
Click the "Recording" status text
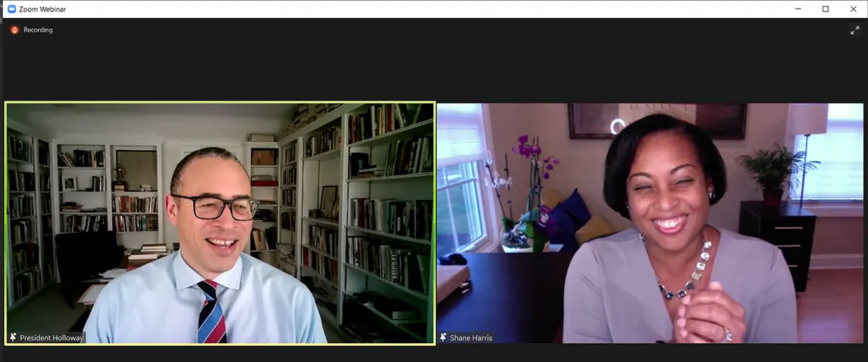pos(38,30)
